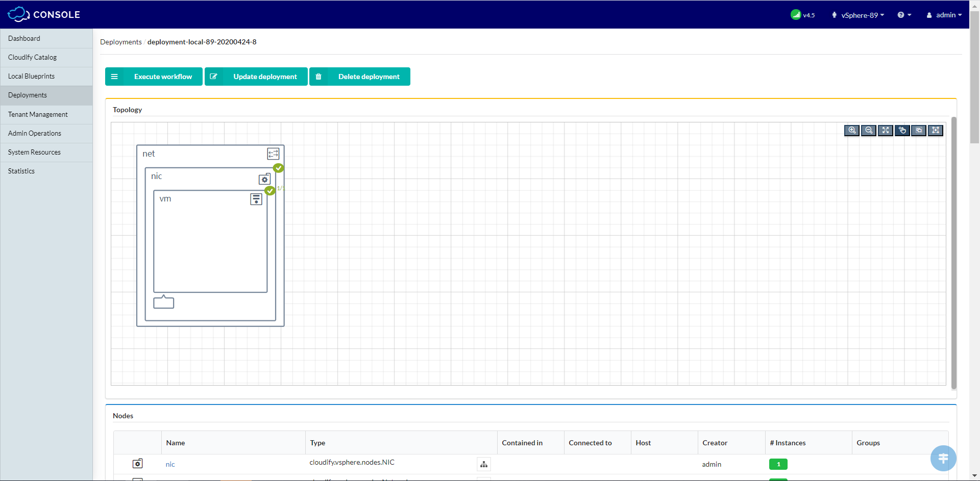The width and height of the screenshot is (980, 481).
Task: Zoom out on the topology canvas
Action: click(x=869, y=131)
